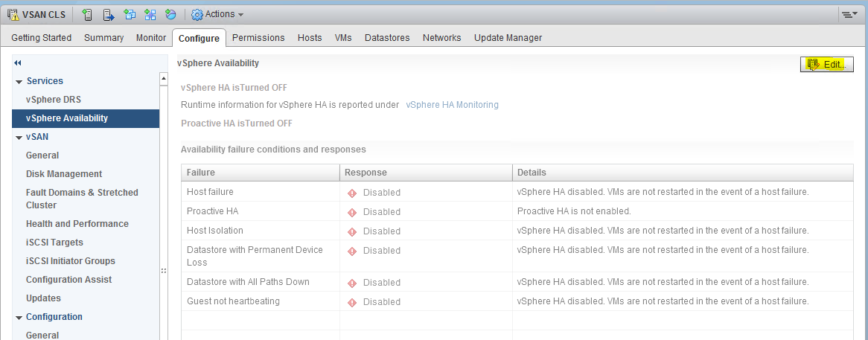This screenshot has width=868, height=340.
Task: Click the sidebar scroll-up arrow
Action: [x=164, y=79]
